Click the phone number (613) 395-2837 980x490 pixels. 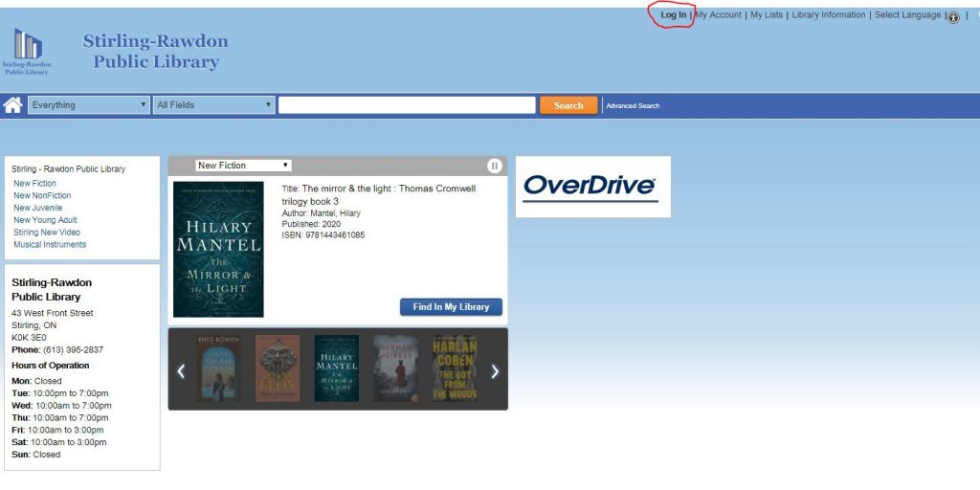point(73,350)
